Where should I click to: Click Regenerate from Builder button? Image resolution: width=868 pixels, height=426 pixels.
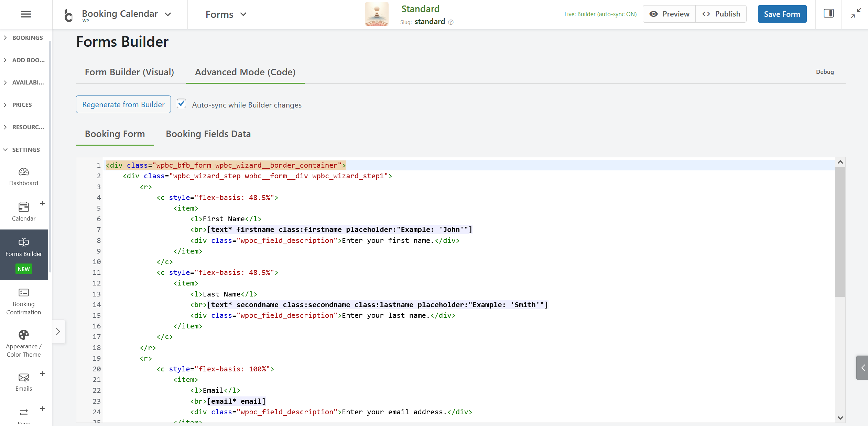click(123, 104)
